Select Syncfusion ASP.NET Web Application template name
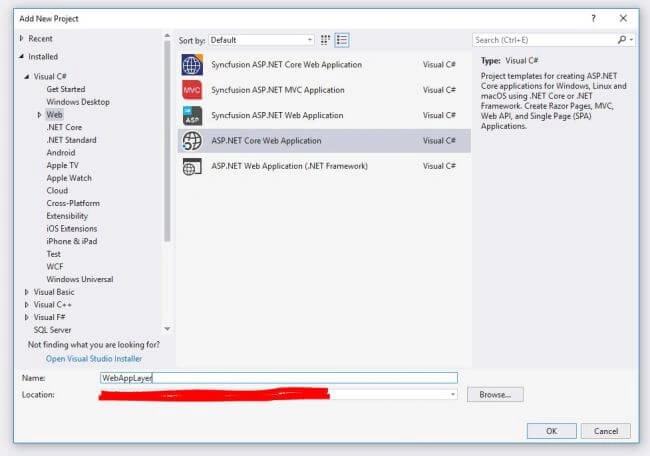Screen dimensions: 650x456 (x=277, y=115)
